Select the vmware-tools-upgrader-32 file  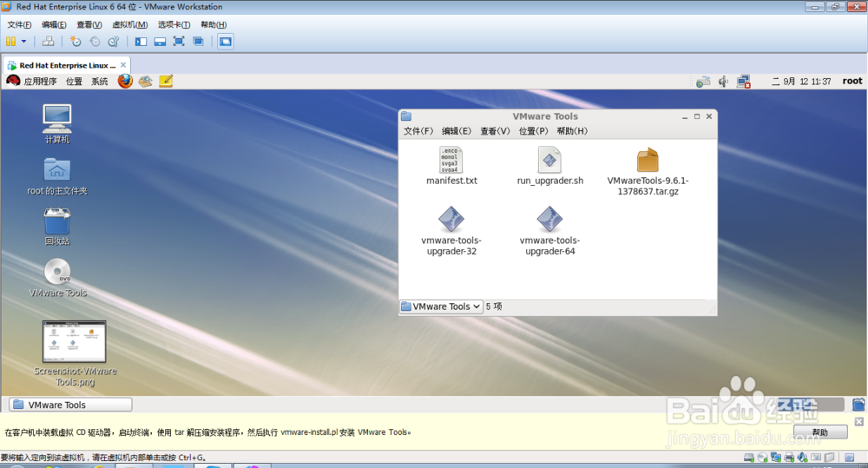point(451,231)
